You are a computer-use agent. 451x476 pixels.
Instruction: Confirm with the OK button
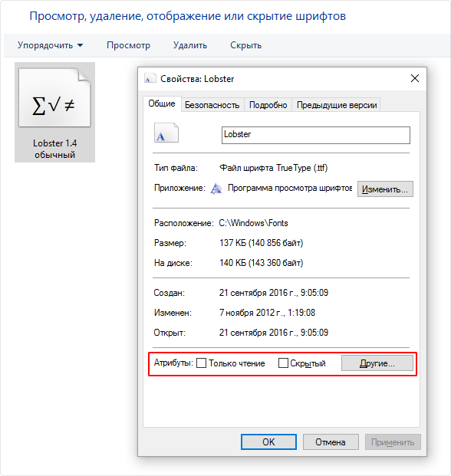[268, 442]
